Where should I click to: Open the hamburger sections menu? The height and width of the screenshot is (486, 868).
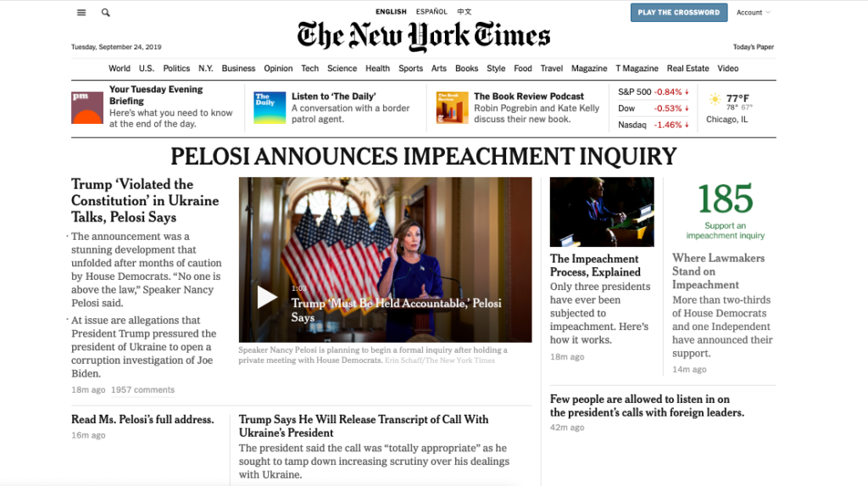click(81, 12)
